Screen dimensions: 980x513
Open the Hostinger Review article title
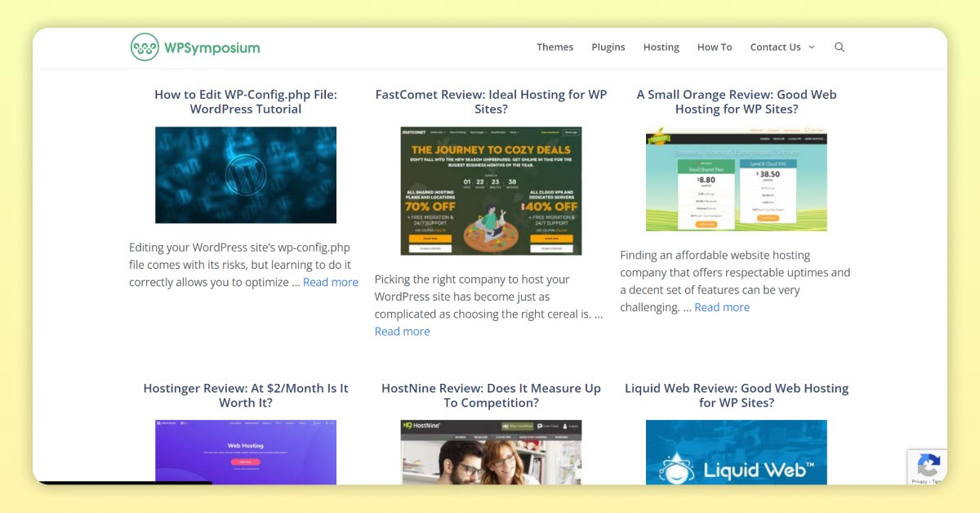point(246,396)
